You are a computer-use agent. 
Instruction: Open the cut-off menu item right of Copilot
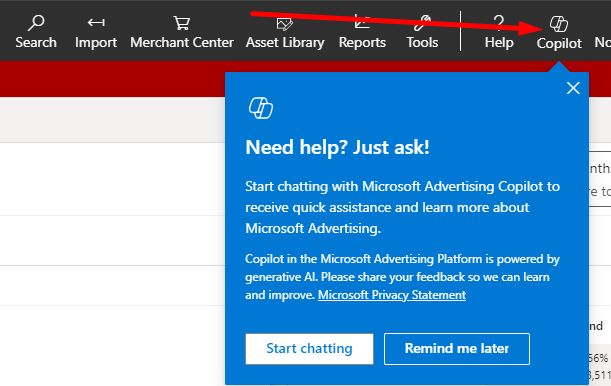coord(602,42)
